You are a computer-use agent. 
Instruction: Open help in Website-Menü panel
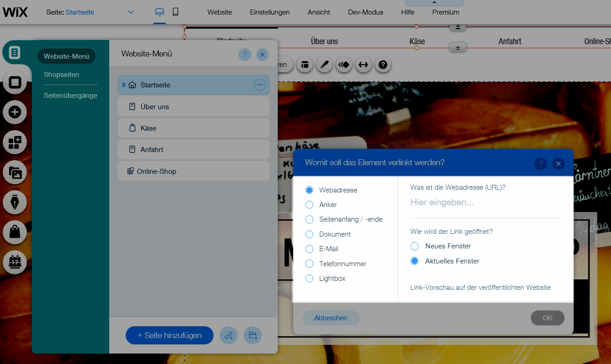pyautogui.click(x=244, y=55)
